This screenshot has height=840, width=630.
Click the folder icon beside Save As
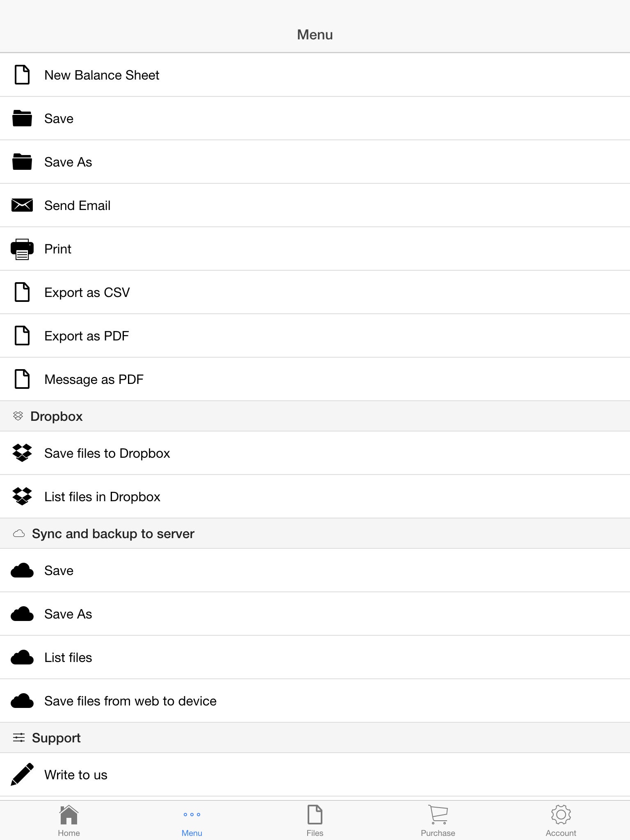22,162
